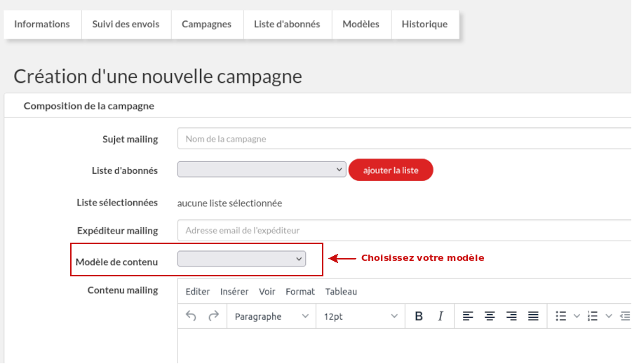Switch to the Informations tab

pos(42,24)
